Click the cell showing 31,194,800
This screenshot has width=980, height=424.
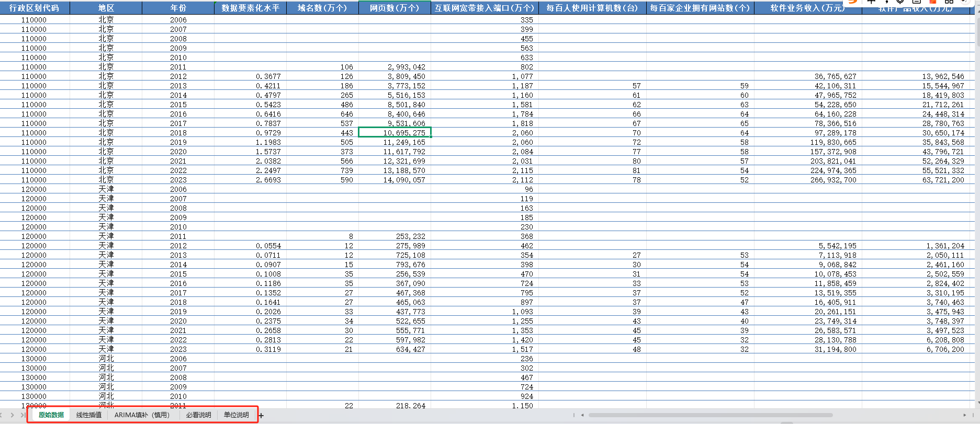pyautogui.click(x=808, y=349)
